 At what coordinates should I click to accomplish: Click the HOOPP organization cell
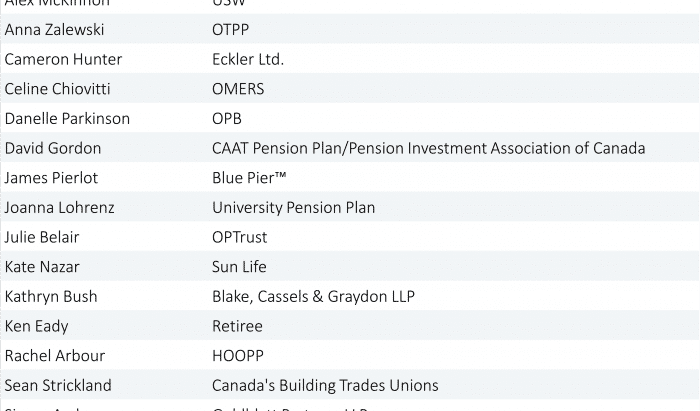(236, 355)
